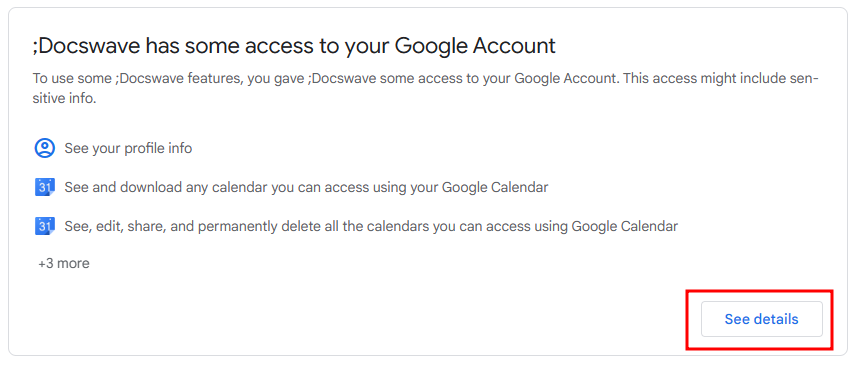Screen dimensions: 862x368
Task: Click calendar icon beside 'See and download' permission
Action: pyautogui.click(x=45, y=188)
